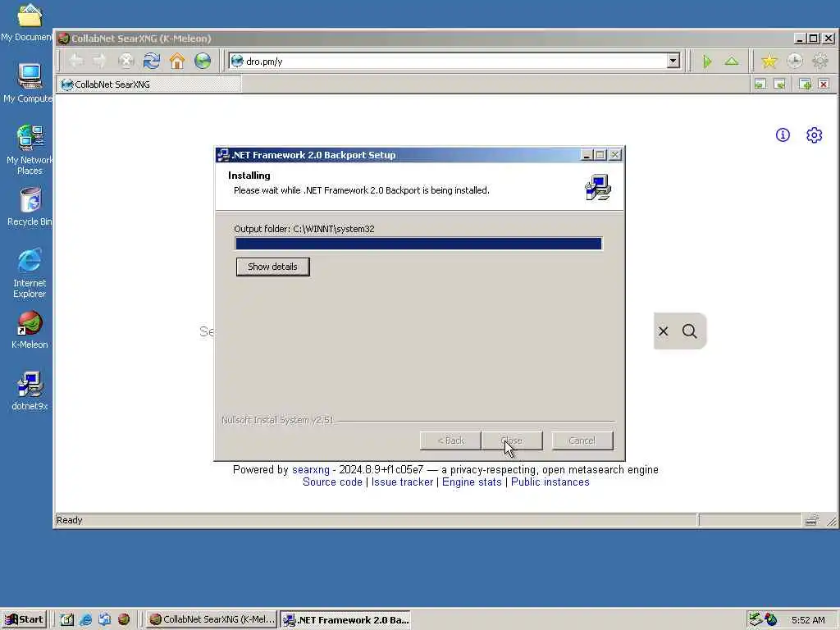
Task: Click the Back arrow in K-Meleon toolbar
Action: point(76,61)
